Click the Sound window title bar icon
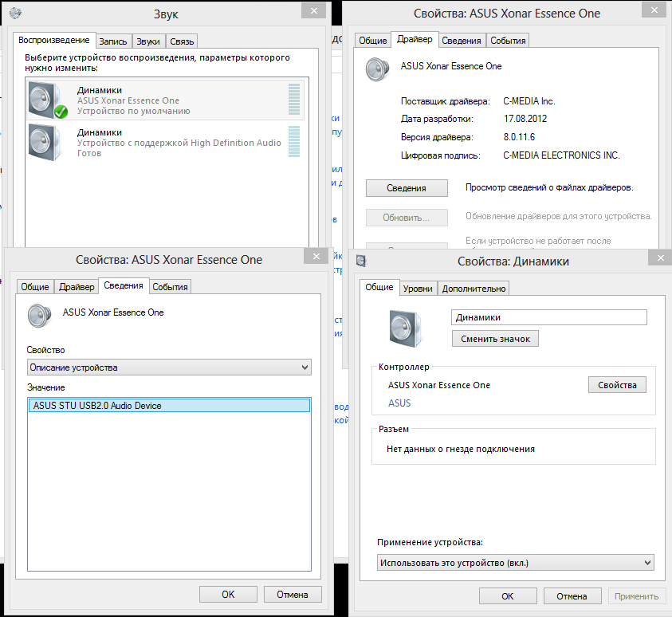The image size is (672, 617). click(15, 14)
